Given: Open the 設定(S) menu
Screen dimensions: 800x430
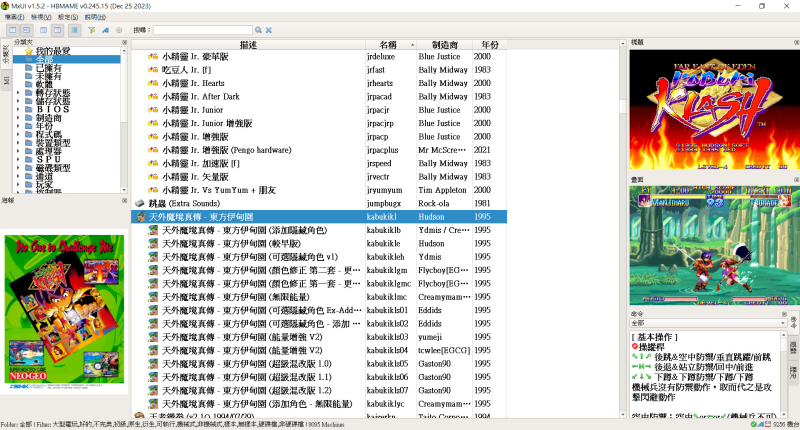Looking at the screenshot, I should point(68,17).
